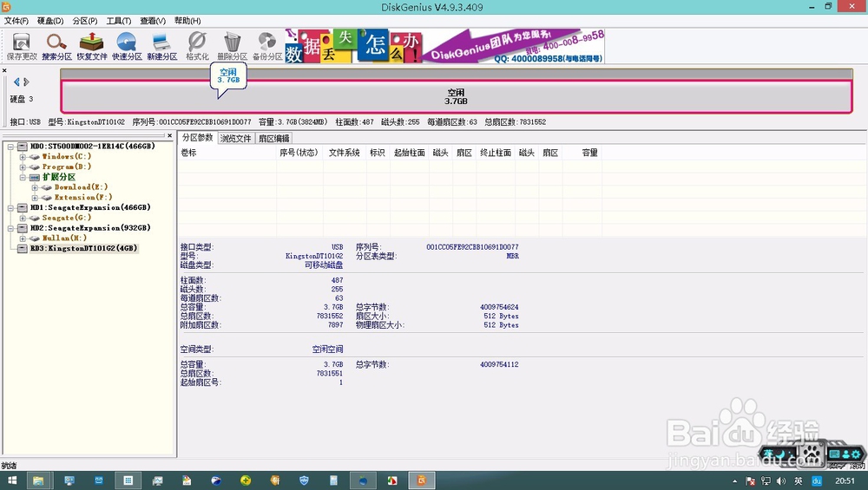Click the 卷标 column header
This screenshot has width=868, height=490.
tap(227, 153)
